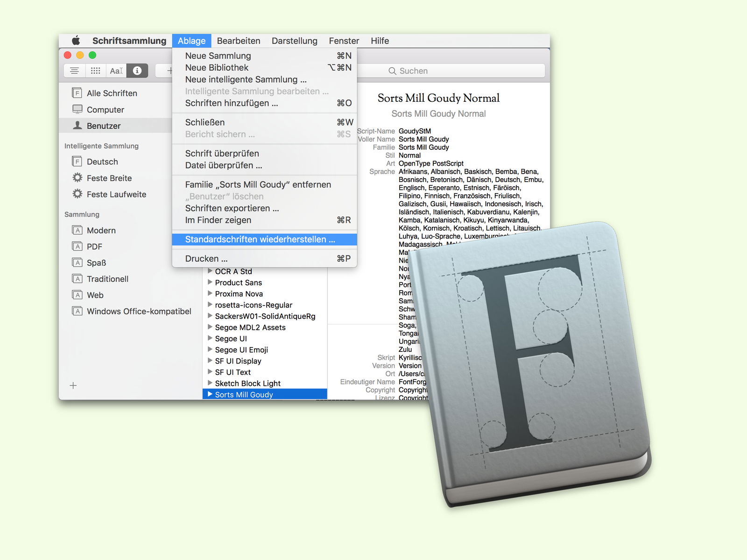Choose Im Finder zeigen entry

(264, 220)
